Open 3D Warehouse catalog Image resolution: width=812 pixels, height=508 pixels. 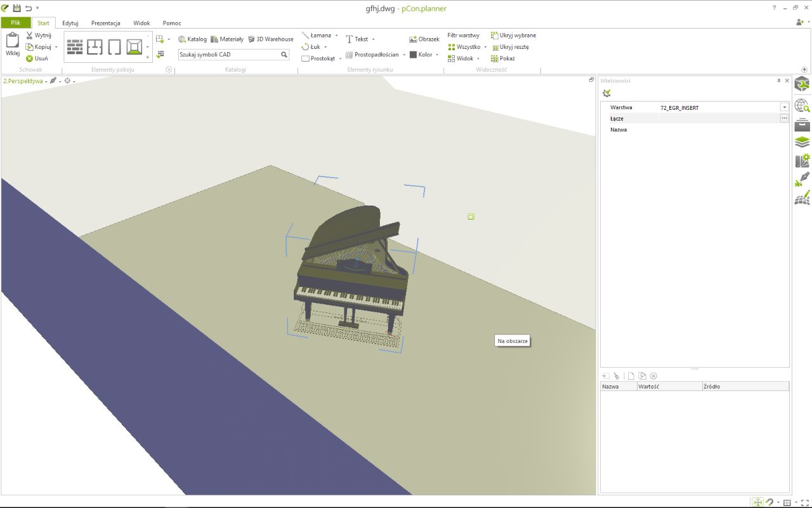[270, 39]
